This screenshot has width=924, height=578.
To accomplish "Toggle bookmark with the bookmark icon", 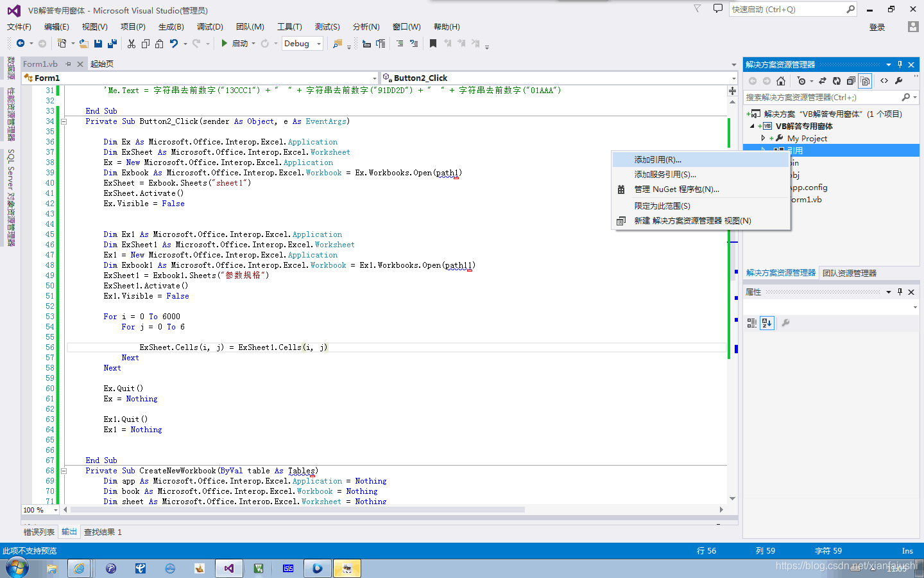I will click(x=433, y=43).
